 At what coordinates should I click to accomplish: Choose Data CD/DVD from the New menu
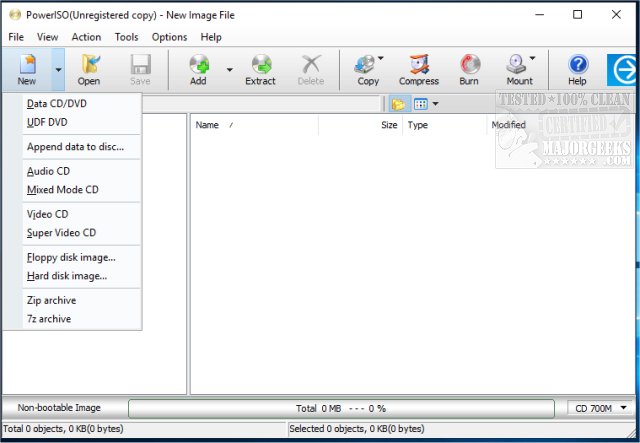[57, 103]
